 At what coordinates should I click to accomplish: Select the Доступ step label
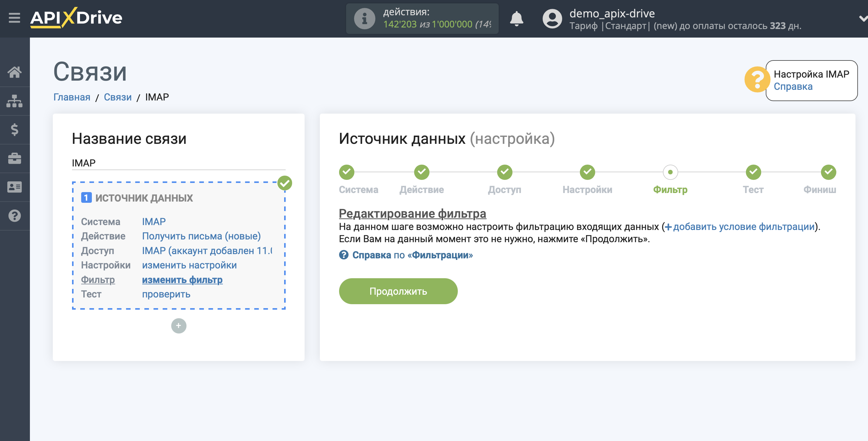coord(505,189)
